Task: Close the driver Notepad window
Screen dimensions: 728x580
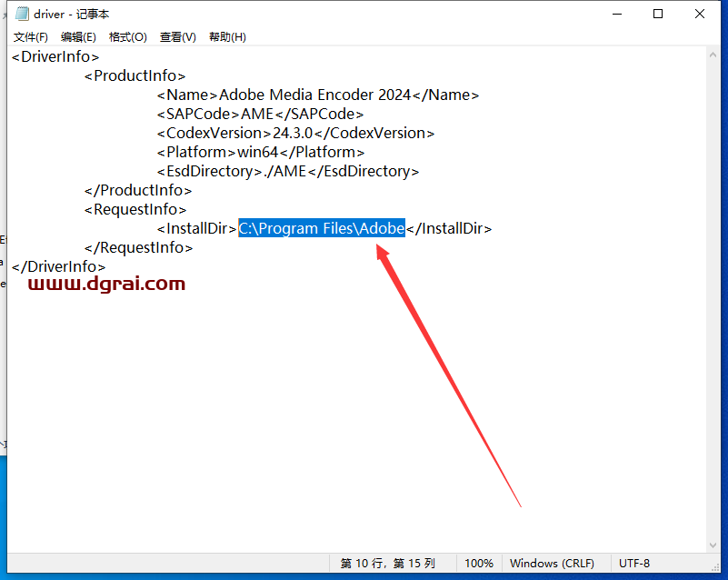Action: pyautogui.click(x=700, y=14)
